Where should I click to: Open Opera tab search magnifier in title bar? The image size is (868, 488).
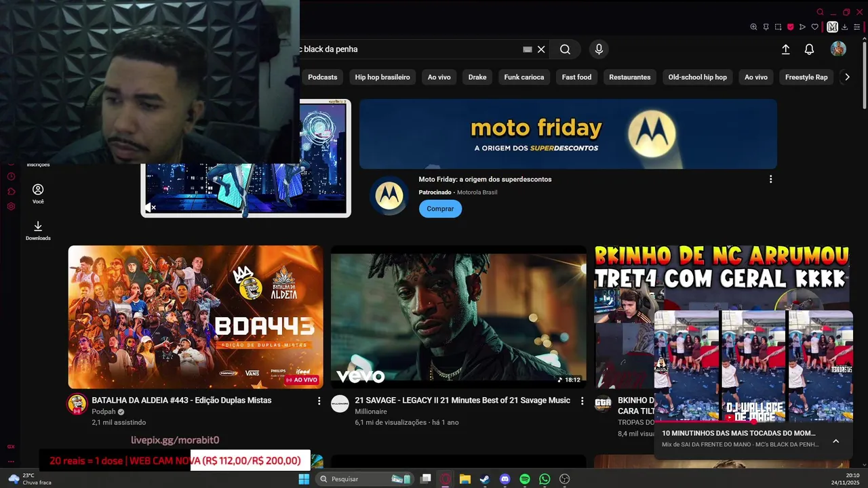tap(820, 12)
